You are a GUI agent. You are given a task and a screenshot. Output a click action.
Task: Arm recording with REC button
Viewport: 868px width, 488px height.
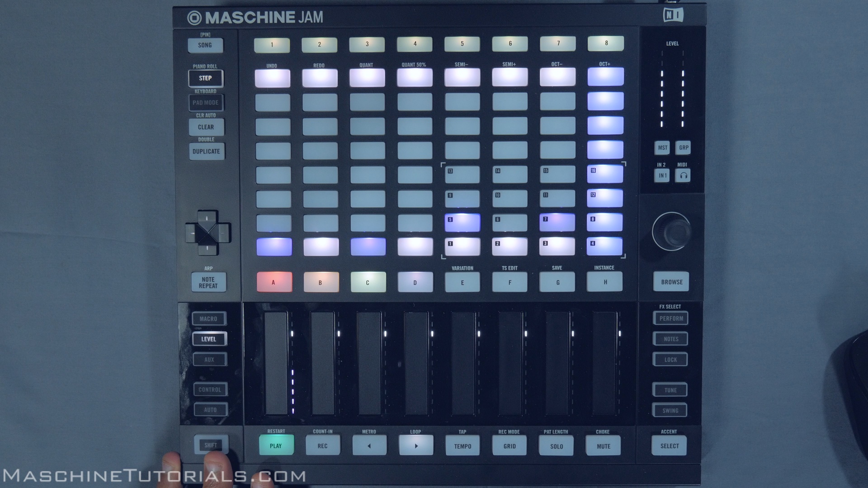tap(323, 446)
